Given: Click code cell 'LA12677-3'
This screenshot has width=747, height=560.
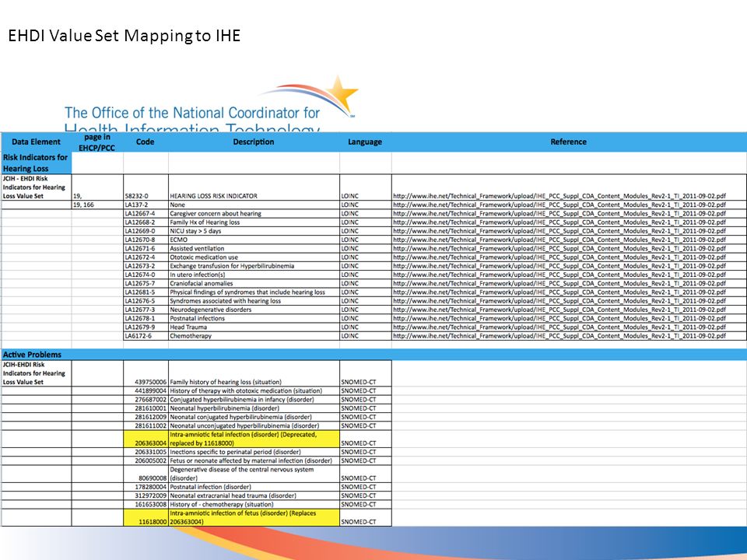Looking at the screenshot, I should pos(146,310).
